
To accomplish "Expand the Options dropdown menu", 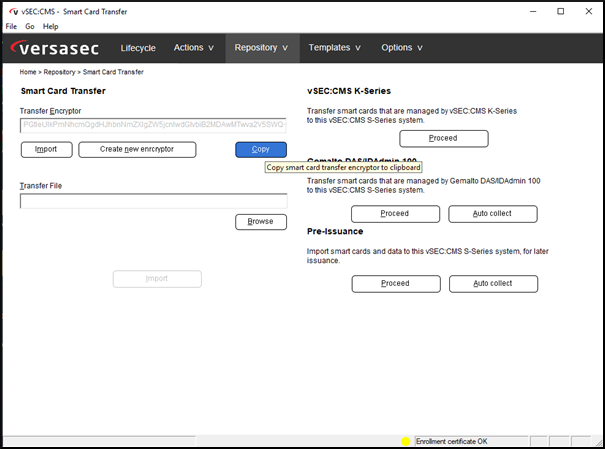I will [x=402, y=47].
